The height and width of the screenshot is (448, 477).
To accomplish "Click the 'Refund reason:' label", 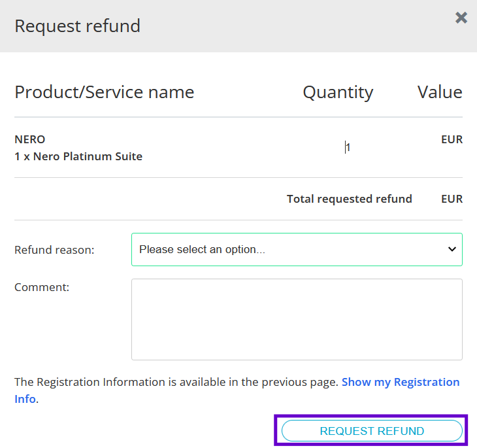I will (x=54, y=250).
